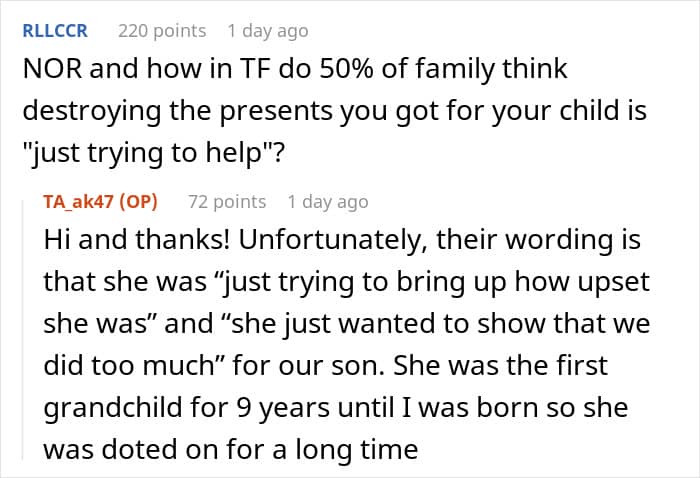Click the 72 points score
This screenshot has width=700, height=478.
[227, 202]
